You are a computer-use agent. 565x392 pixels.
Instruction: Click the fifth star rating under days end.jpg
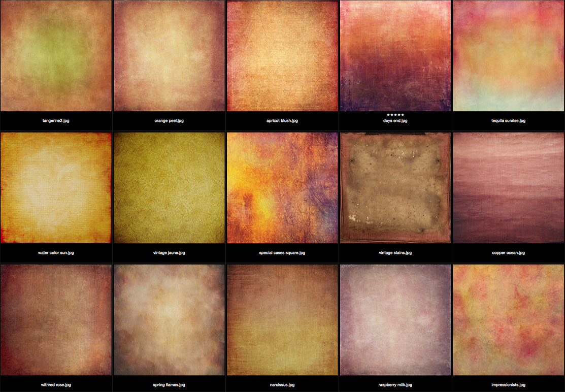point(403,114)
